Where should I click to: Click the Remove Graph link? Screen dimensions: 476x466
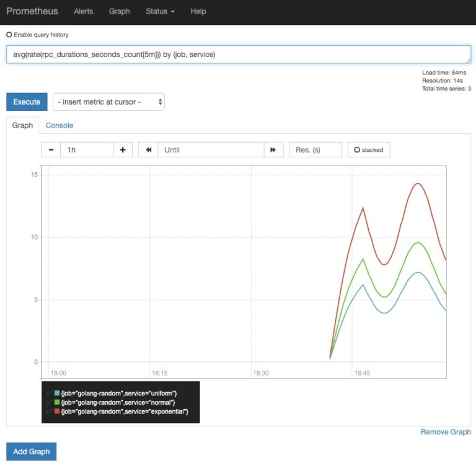445,432
